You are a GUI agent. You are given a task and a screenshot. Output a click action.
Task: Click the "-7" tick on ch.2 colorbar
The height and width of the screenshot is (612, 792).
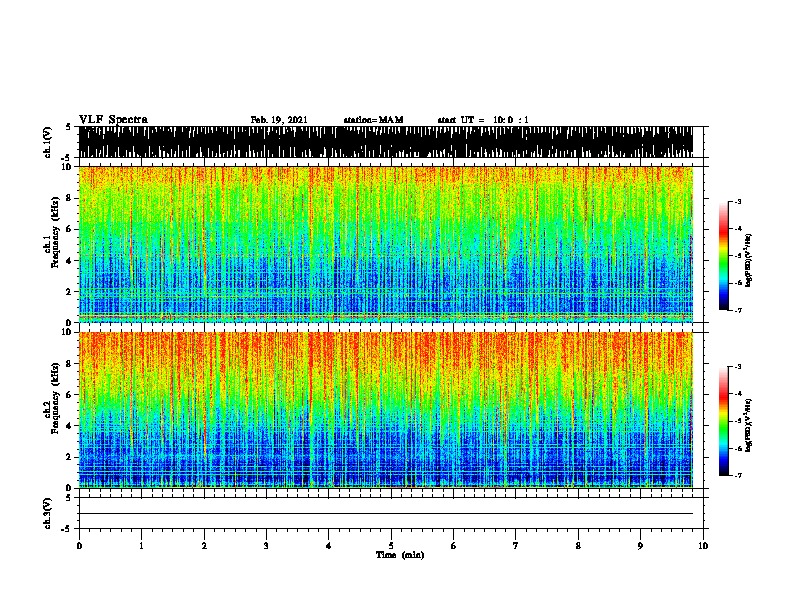click(737, 476)
